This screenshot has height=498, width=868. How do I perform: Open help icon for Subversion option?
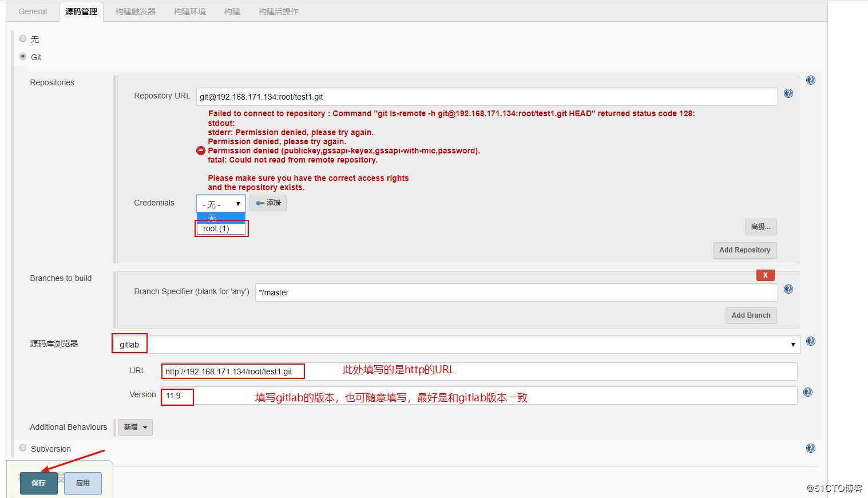[x=810, y=448]
